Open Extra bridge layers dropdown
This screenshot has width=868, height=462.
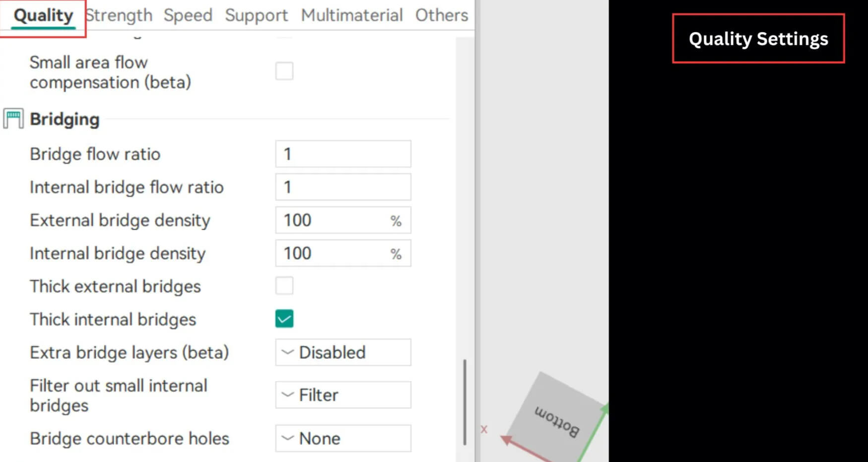[343, 352]
